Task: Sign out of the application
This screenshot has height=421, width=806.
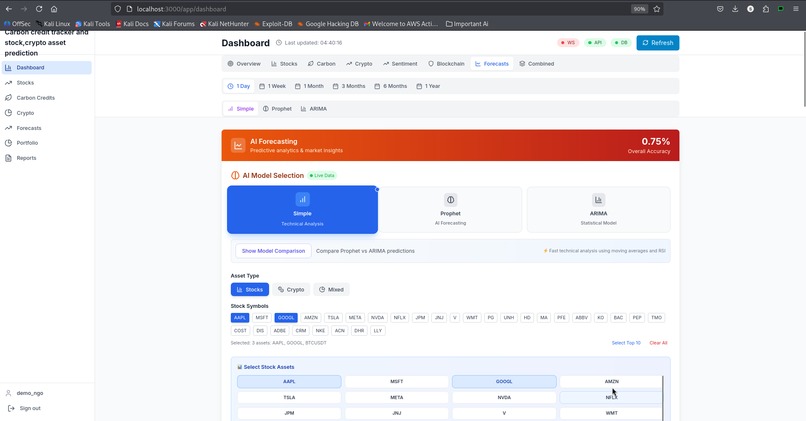Action: click(25, 408)
